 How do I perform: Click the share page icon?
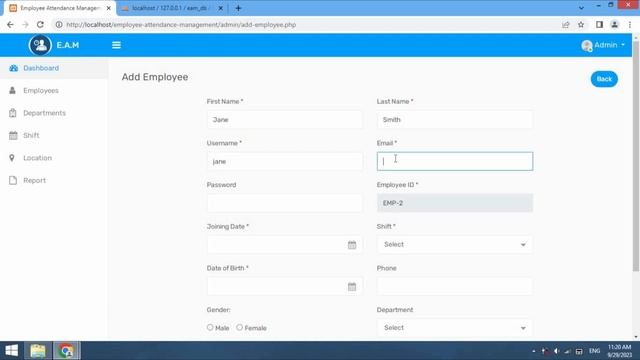point(566,25)
